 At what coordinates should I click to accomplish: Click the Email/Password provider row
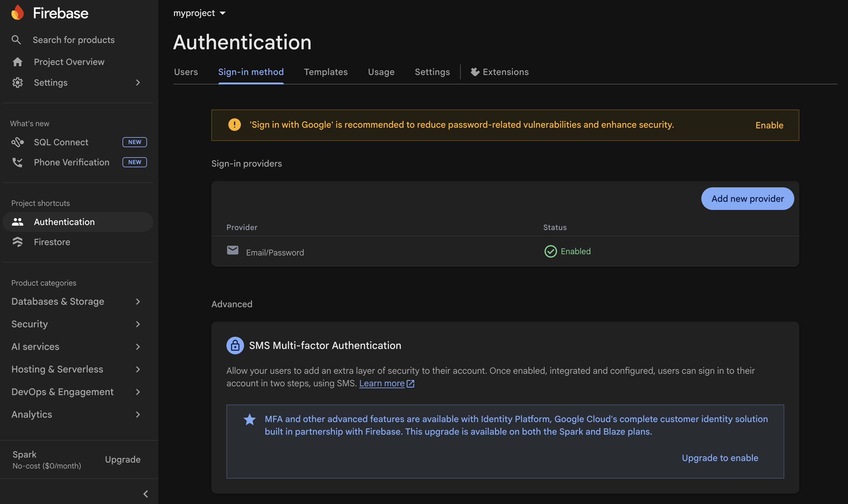(x=505, y=251)
